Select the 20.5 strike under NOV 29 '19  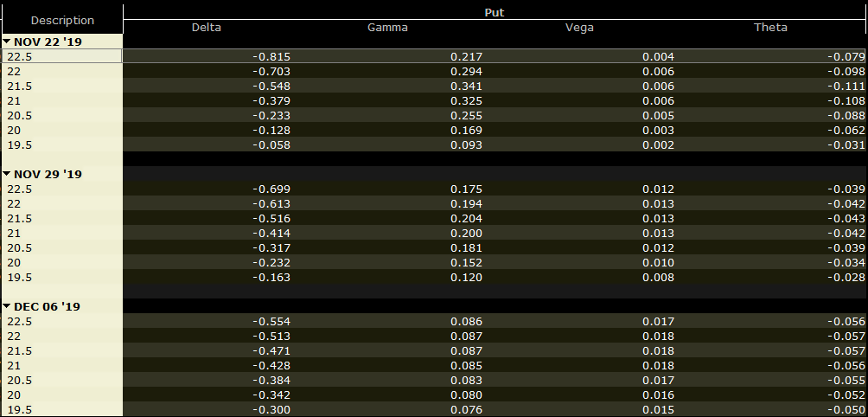(62, 247)
